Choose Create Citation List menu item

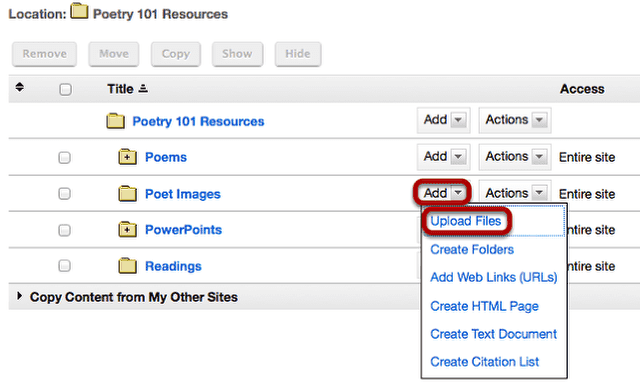pyautogui.click(x=484, y=361)
